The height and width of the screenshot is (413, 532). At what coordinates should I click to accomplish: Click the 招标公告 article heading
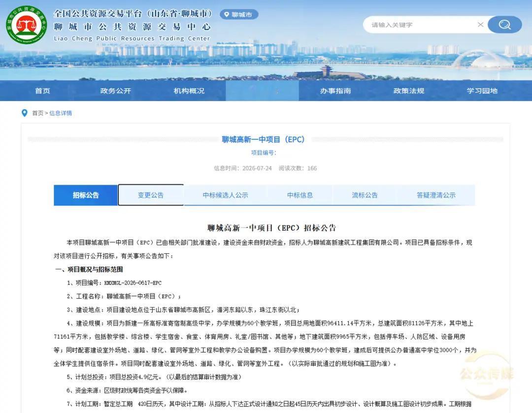(x=271, y=228)
